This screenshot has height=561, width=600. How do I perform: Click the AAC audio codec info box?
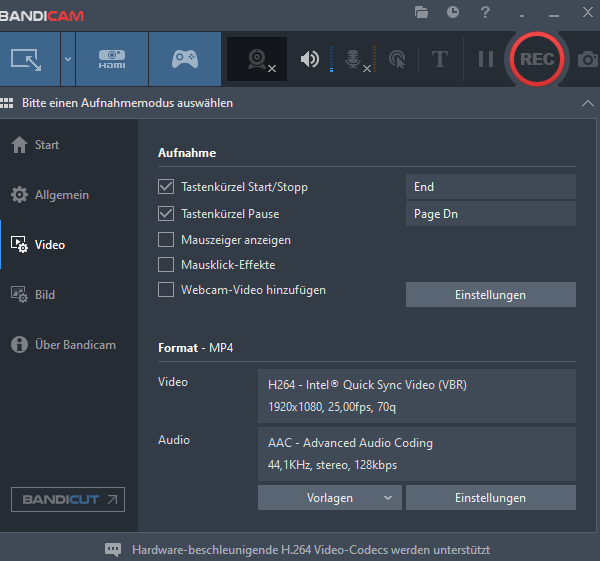417,454
